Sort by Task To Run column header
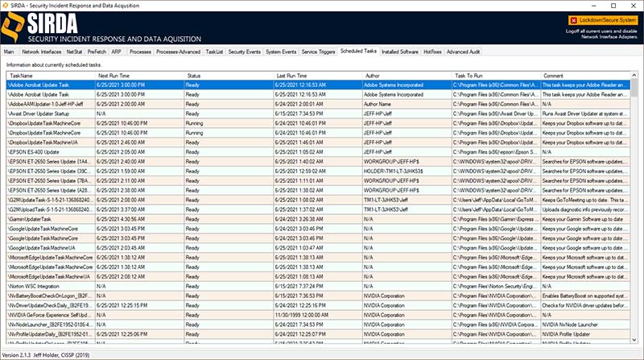The image size is (644, 360). (x=496, y=76)
